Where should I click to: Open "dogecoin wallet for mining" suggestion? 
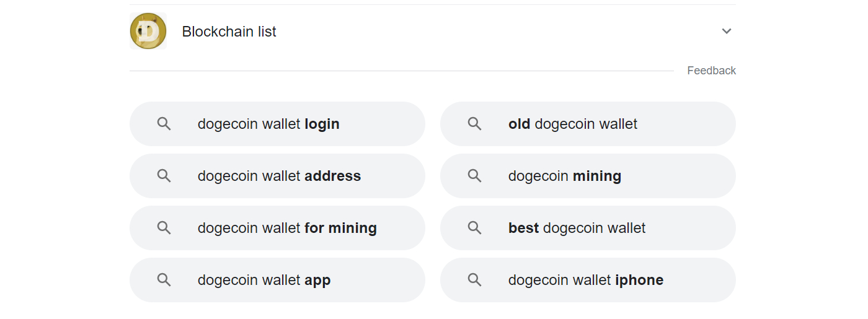[287, 228]
